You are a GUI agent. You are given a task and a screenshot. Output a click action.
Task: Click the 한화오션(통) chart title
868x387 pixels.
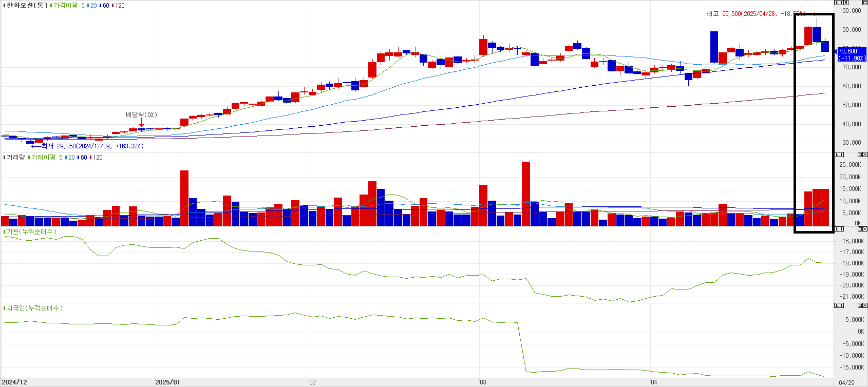pos(26,5)
